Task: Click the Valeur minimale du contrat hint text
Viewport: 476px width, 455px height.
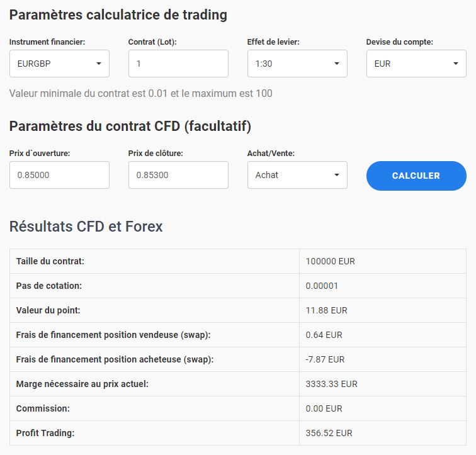Action: 141,94
